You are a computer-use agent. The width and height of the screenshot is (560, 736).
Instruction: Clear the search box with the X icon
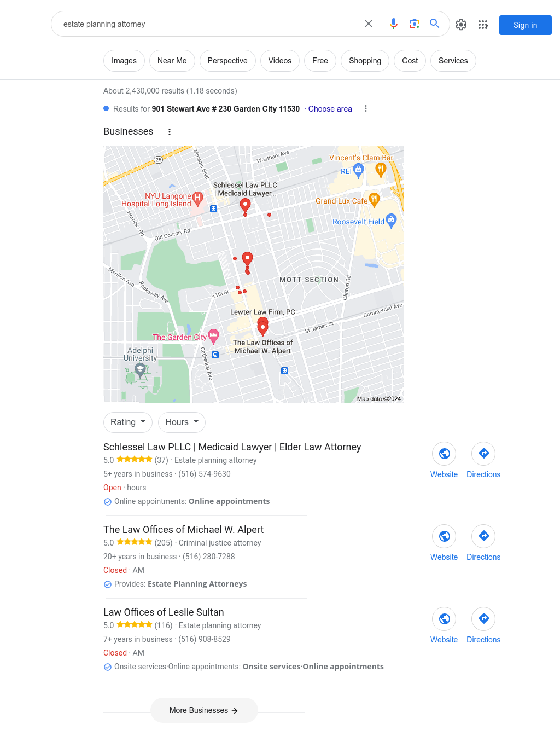coord(369,24)
